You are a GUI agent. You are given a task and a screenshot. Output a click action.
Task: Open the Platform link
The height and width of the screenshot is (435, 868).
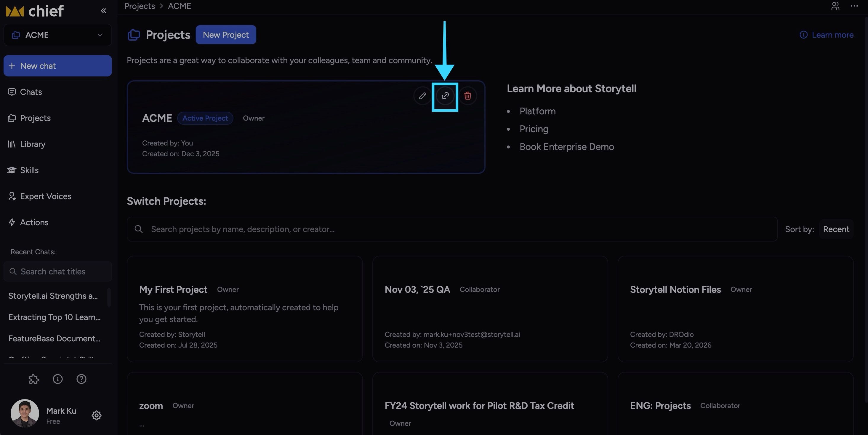(537, 111)
